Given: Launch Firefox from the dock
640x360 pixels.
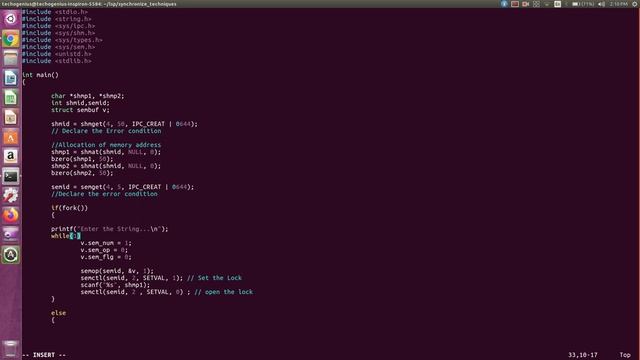Looking at the screenshot, I should tap(11, 215).
